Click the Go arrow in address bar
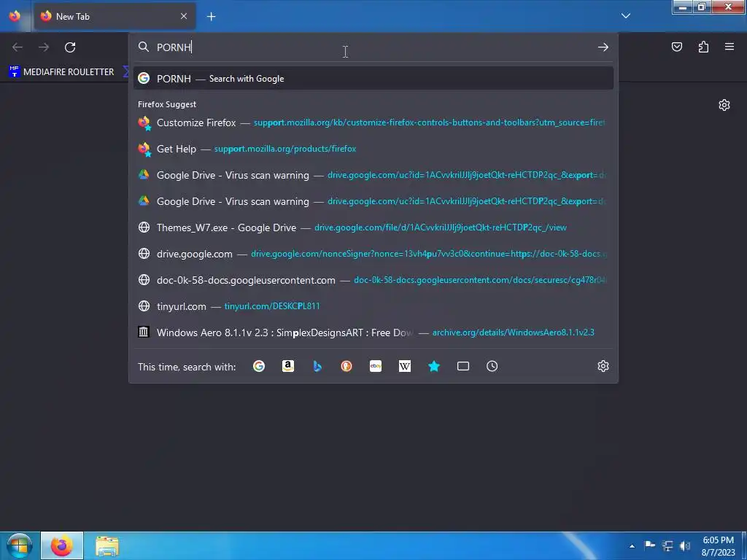 pyautogui.click(x=603, y=47)
